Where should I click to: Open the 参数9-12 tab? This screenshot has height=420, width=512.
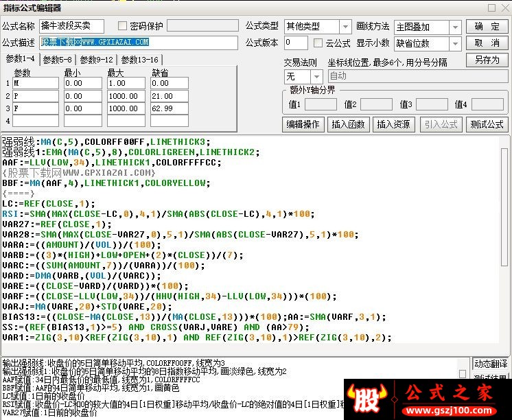96,60
